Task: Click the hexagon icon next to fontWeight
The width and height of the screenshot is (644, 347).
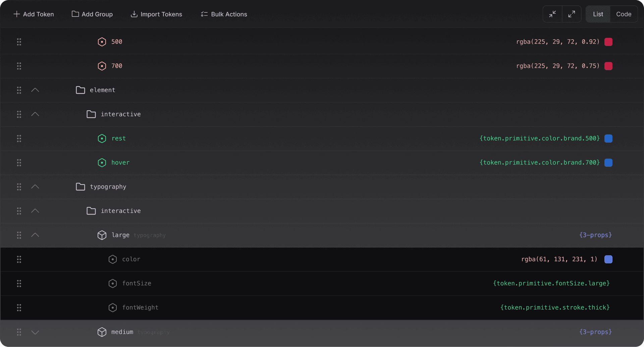Action: (x=113, y=308)
